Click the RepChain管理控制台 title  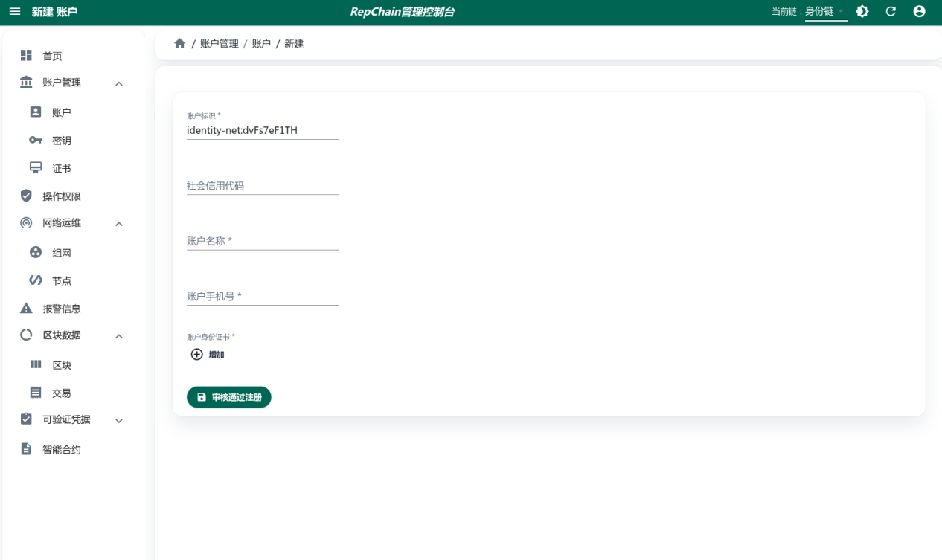(403, 12)
